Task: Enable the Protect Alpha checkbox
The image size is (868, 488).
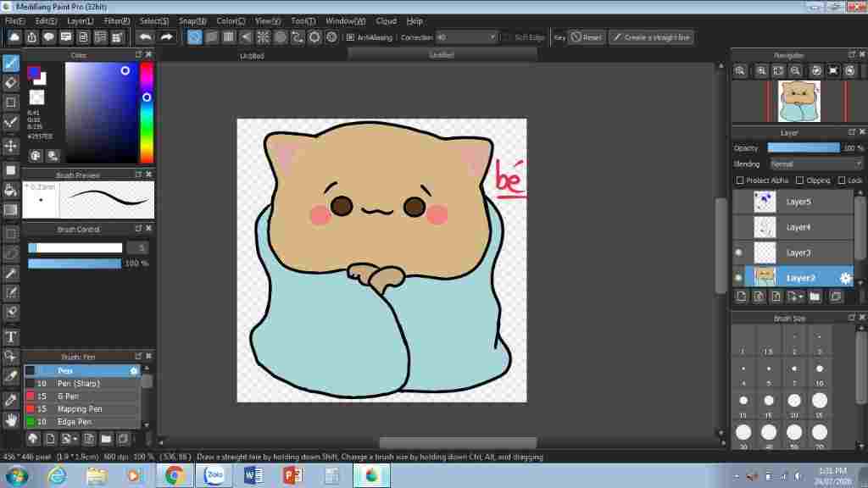Action: (740, 180)
